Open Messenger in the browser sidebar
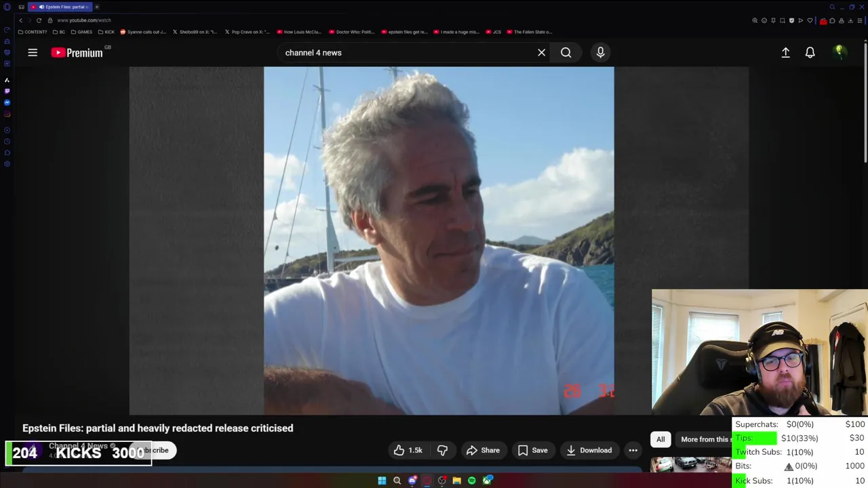The image size is (868, 488). 7,102
